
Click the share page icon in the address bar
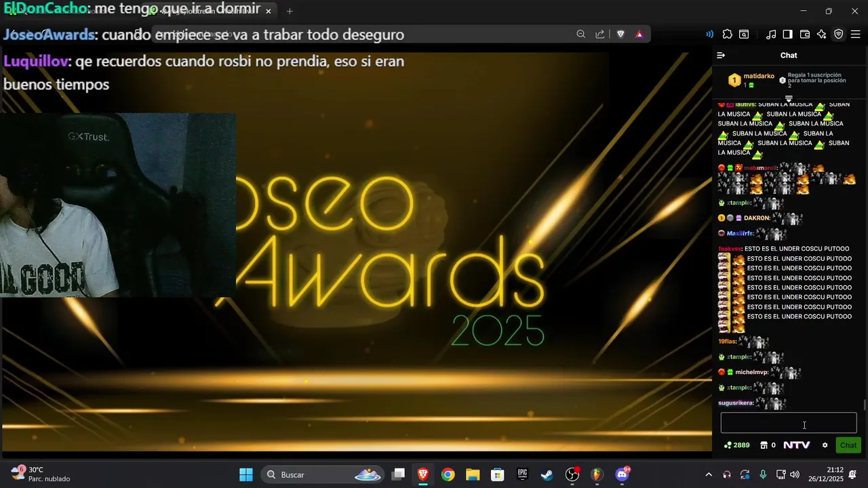click(600, 34)
